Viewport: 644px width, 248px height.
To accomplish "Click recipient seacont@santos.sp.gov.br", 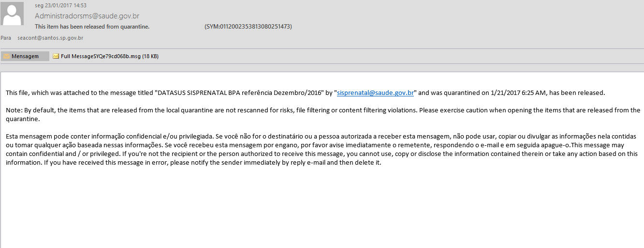I will click(x=50, y=38).
